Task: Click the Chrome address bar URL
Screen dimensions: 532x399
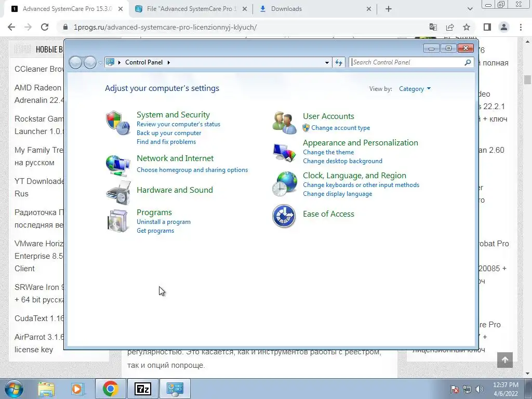Action: (x=165, y=27)
